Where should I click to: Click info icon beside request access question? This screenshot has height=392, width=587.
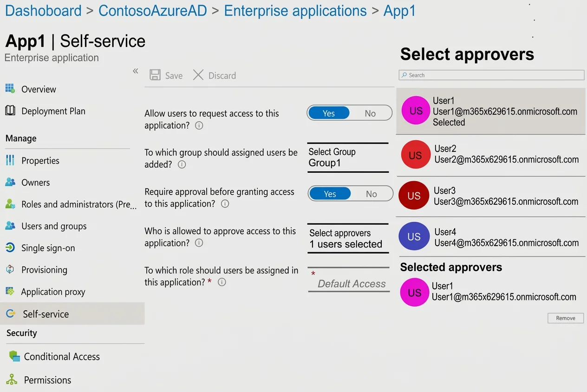pyautogui.click(x=199, y=125)
